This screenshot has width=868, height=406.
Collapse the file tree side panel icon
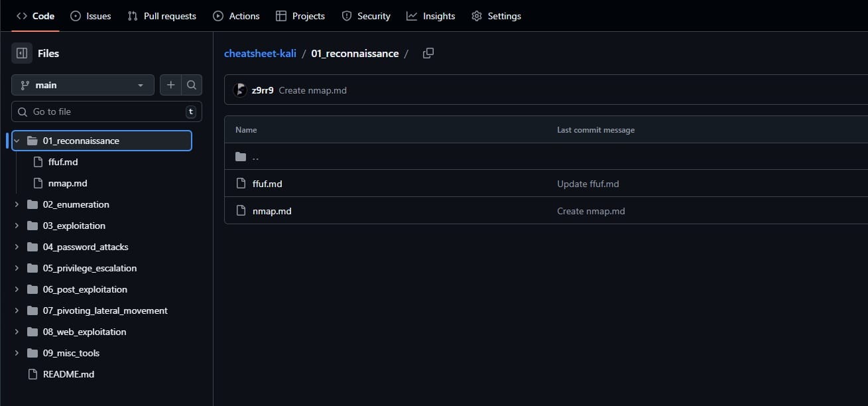22,53
